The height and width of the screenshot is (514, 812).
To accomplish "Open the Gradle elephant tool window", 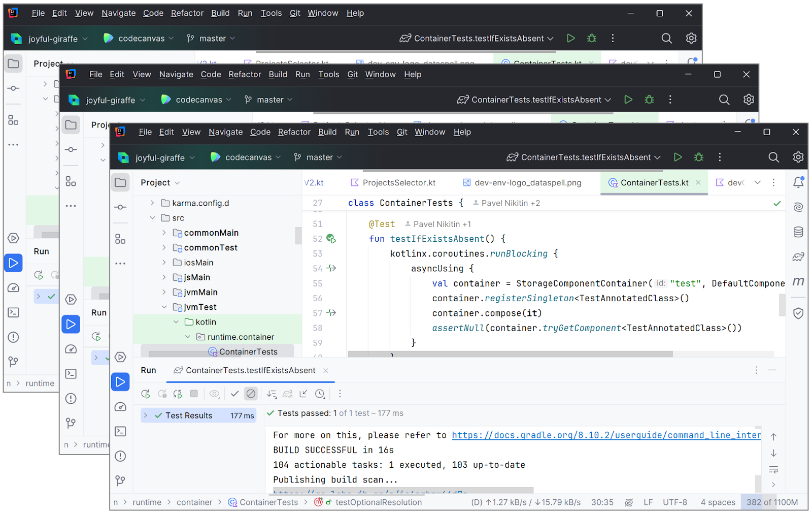I will click(x=798, y=257).
